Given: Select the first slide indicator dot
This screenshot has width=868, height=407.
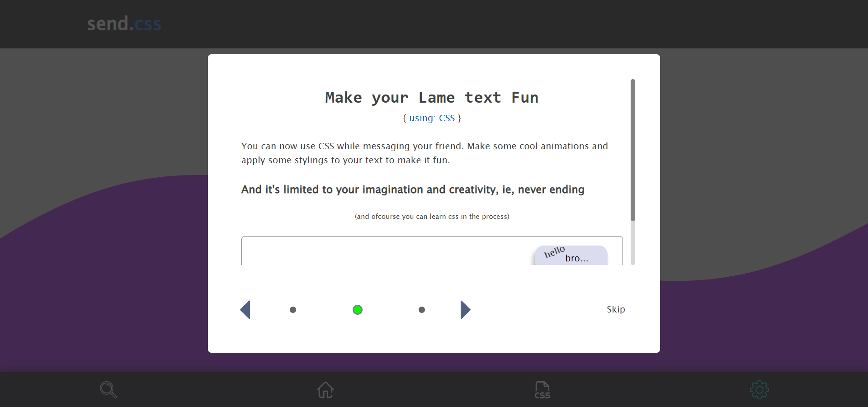Looking at the screenshot, I should point(293,310).
